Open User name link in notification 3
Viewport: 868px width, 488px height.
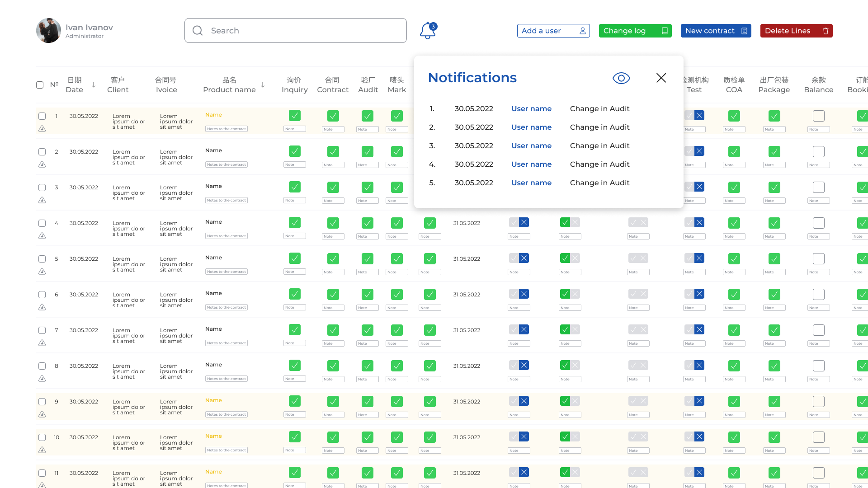(x=531, y=146)
